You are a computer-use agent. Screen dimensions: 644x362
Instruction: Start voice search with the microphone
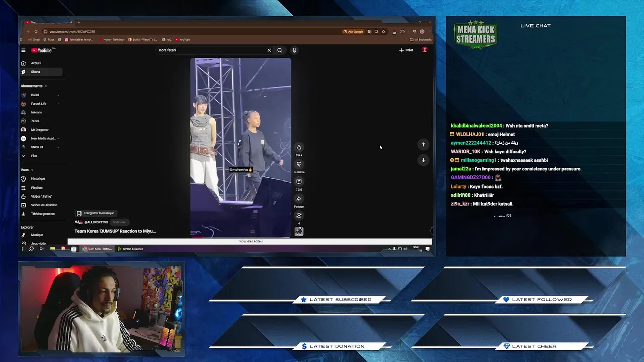click(294, 50)
